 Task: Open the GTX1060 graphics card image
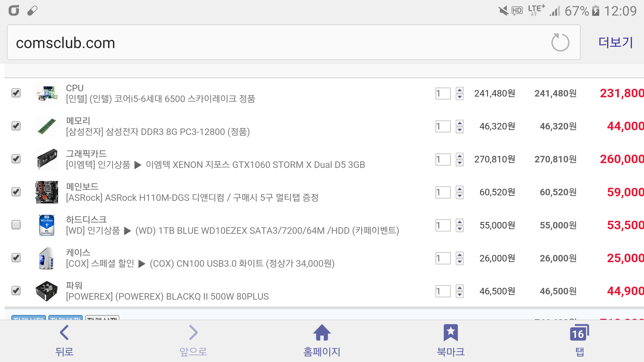47,159
